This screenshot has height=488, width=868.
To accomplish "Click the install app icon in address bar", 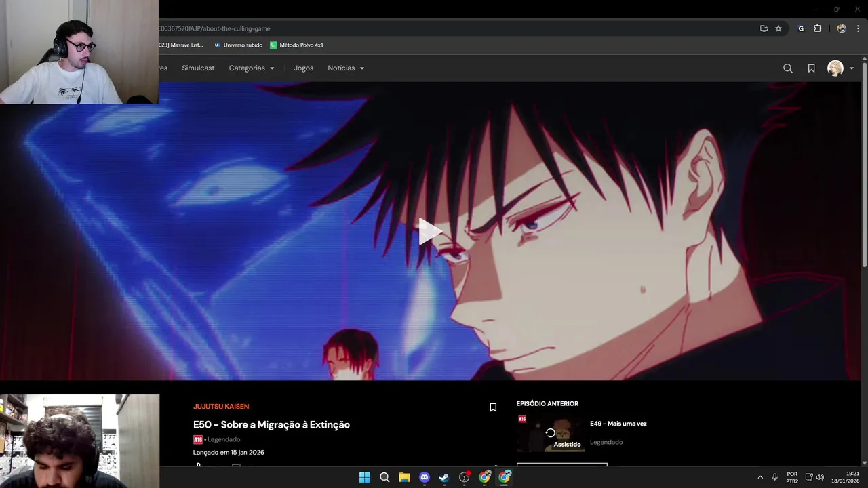I will 764,28.
